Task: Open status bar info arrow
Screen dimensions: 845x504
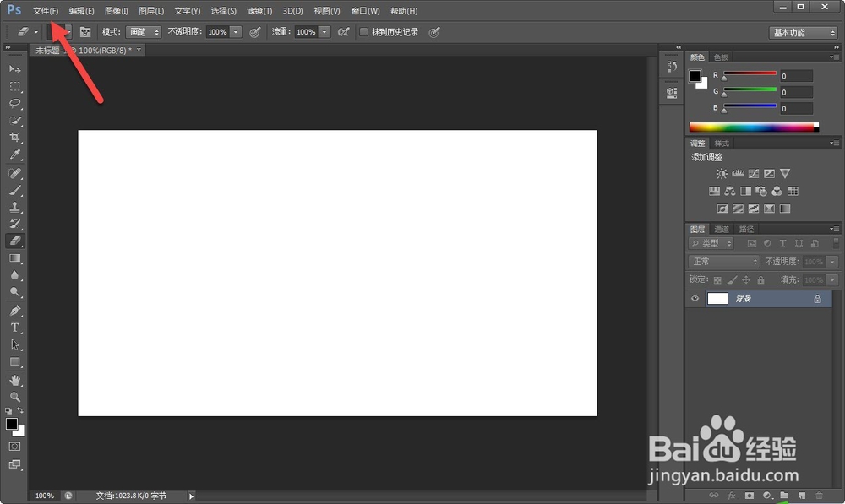Action: click(x=191, y=496)
